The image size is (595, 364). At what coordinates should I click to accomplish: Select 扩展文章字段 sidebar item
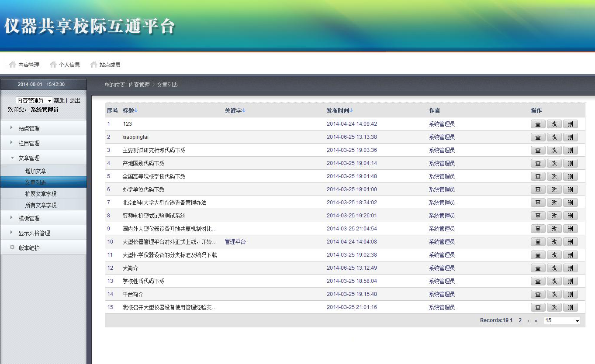[x=41, y=194]
